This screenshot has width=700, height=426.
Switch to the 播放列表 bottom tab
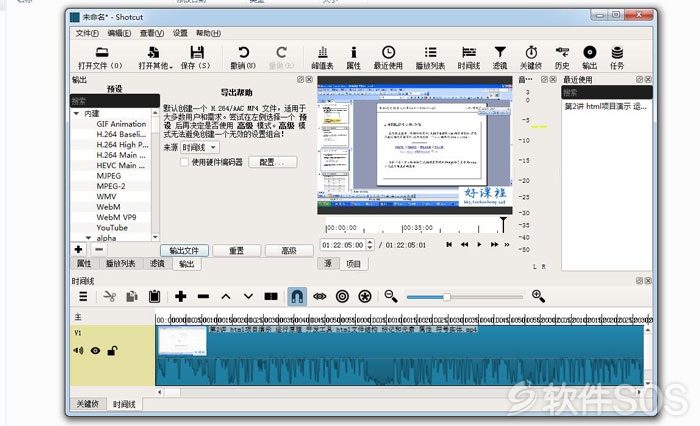click(121, 263)
